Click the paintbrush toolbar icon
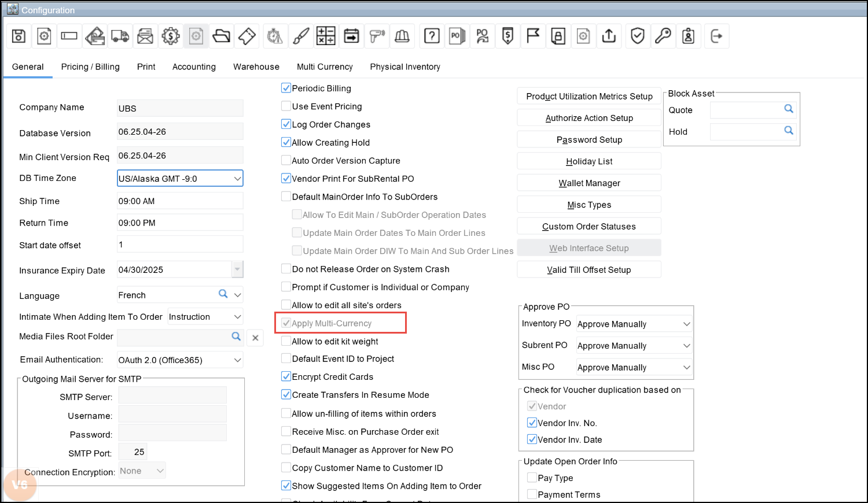 (301, 36)
